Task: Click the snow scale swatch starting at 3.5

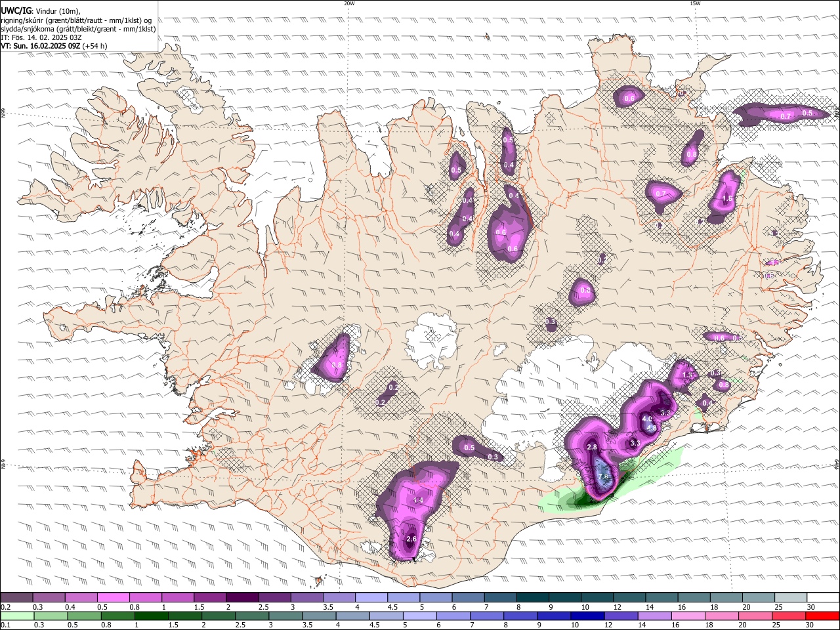Action: 339,598
